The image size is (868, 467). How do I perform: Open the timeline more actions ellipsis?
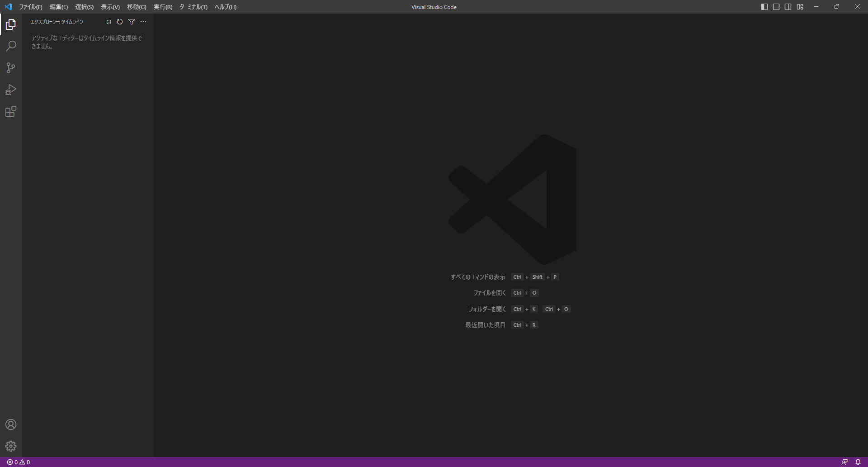click(x=143, y=22)
